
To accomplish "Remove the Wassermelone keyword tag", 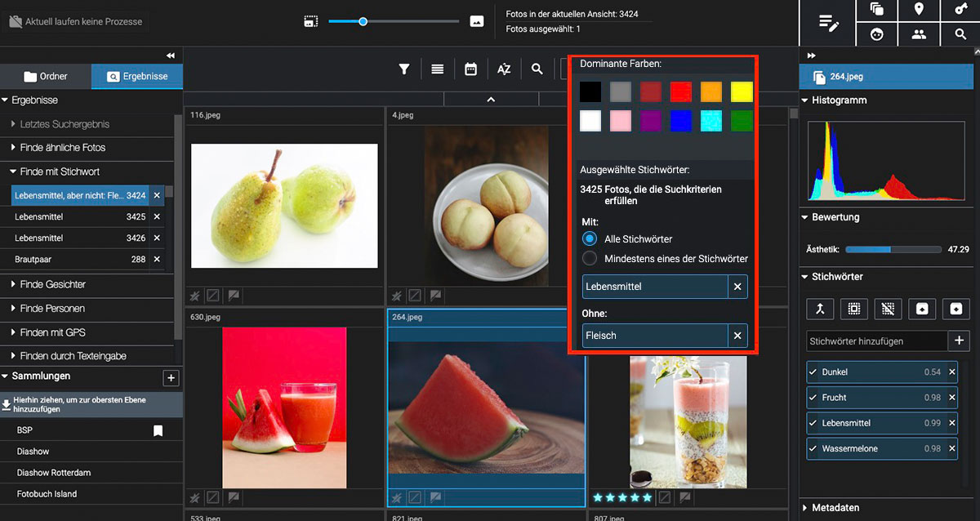I will point(951,449).
